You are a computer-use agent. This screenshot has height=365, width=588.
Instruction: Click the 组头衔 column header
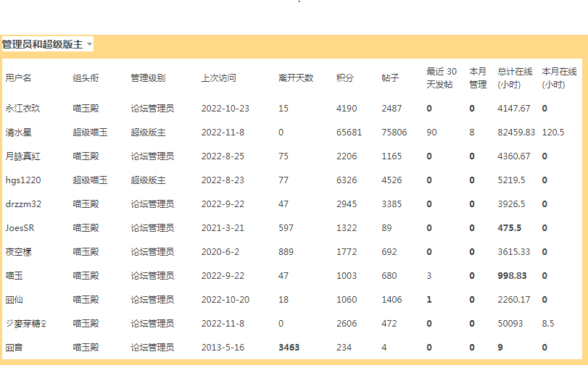point(86,78)
